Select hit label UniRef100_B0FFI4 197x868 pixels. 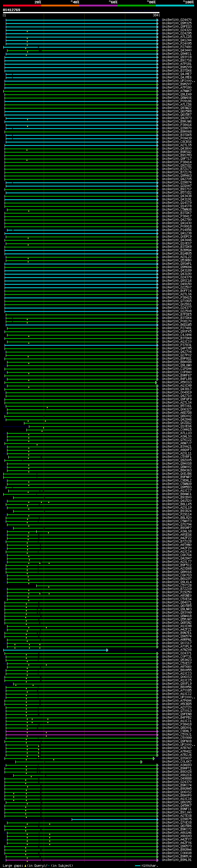tap(177, 291)
